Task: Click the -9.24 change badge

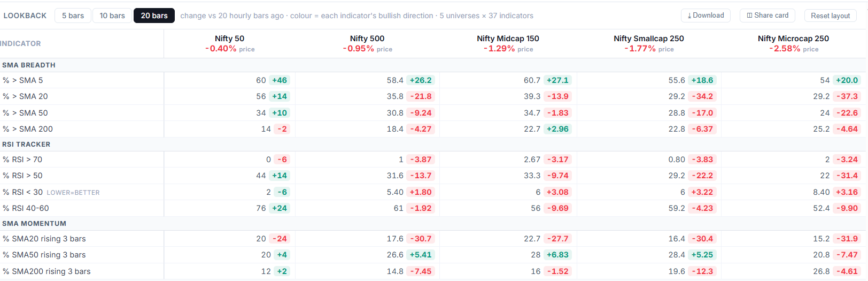Action: (x=421, y=113)
